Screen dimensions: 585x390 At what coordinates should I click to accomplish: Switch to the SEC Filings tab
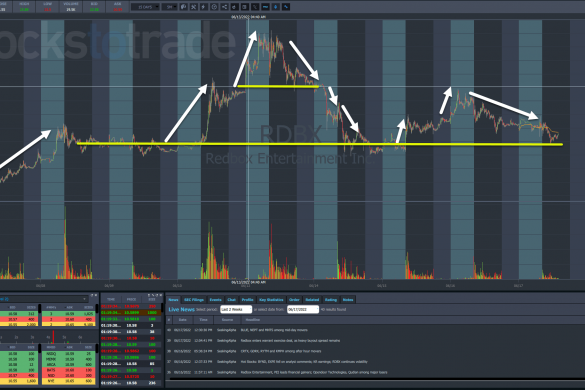pyautogui.click(x=194, y=300)
